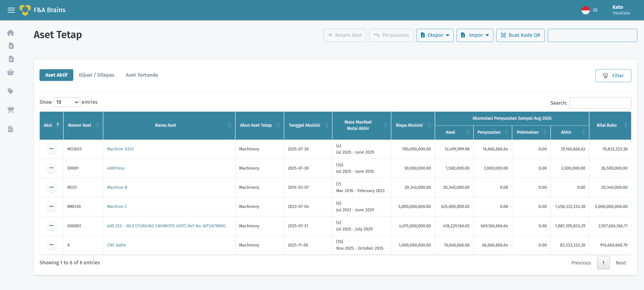Sort by Nama Aset column

coord(169,125)
